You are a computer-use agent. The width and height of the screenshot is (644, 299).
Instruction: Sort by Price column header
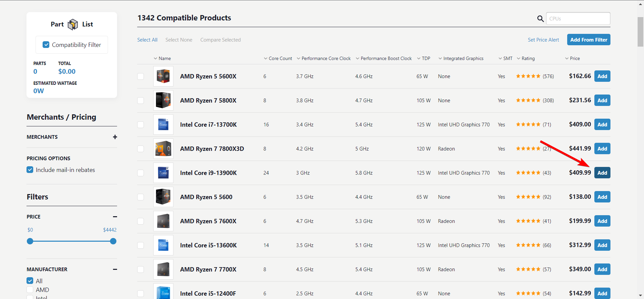click(x=574, y=58)
